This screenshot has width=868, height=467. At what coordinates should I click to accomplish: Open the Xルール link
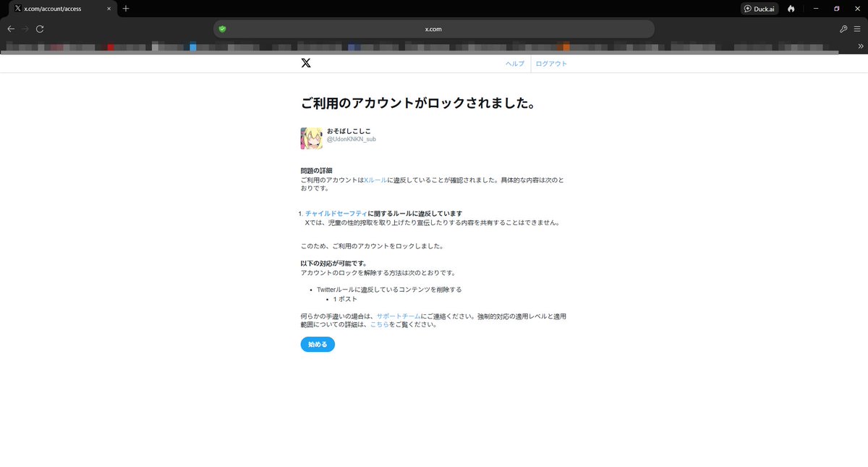point(375,179)
